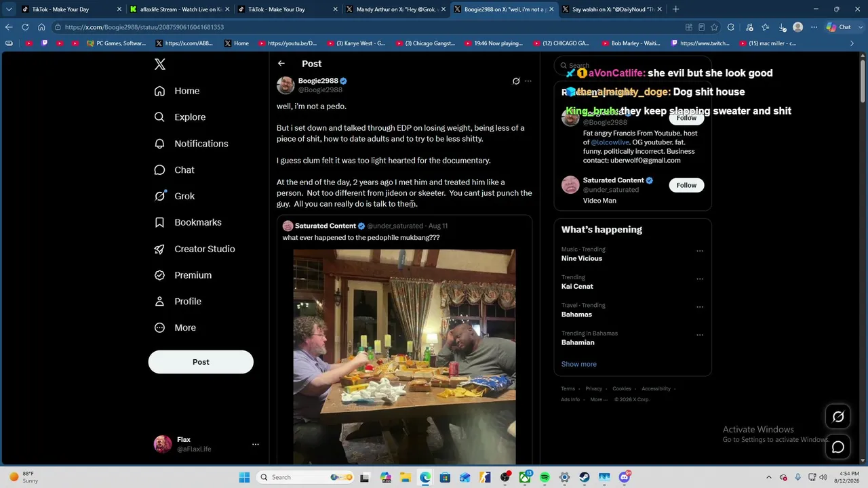This screenshot has width=868, height=488.
Task: Open the Copilot Chat button
Action: (840, 27)
